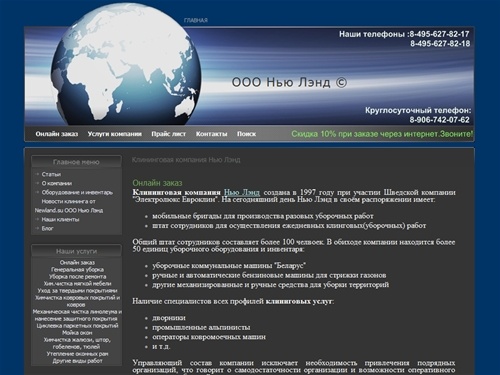
Task: Open Онлайн заказ in Наши услуги list
Action: (x=77, y=263)
